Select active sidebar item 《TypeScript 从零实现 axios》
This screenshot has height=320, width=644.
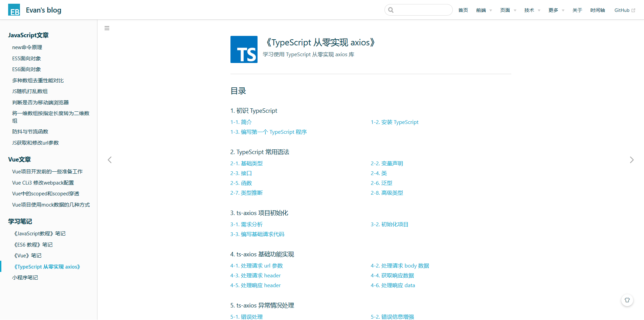click(x=47, y=267)
